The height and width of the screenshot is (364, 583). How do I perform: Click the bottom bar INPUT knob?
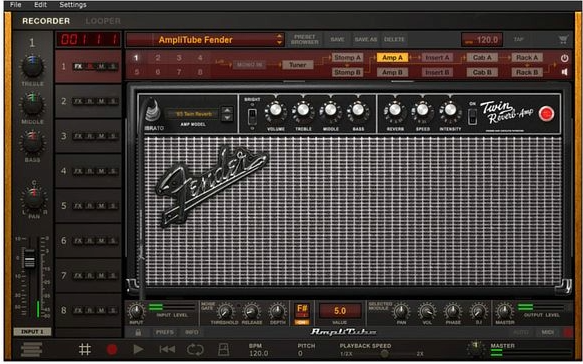pyautogui.click(x=136, y=311)
